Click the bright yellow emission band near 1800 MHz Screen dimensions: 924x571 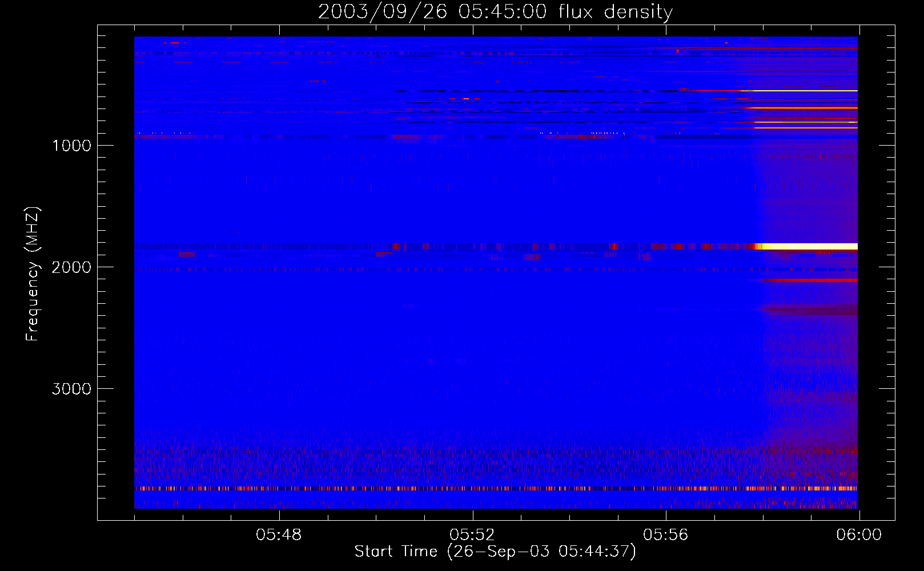pyautogui.click(x=806, y=246)
